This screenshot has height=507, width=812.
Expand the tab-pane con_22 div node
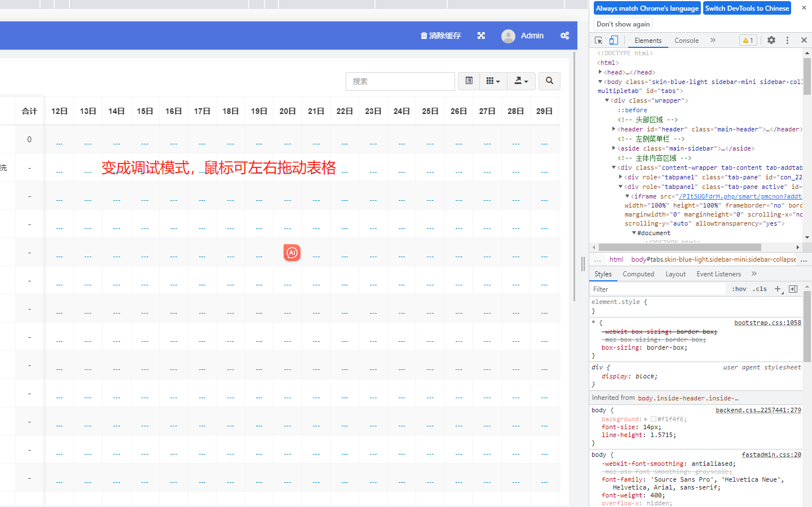(x=621, y=177)
